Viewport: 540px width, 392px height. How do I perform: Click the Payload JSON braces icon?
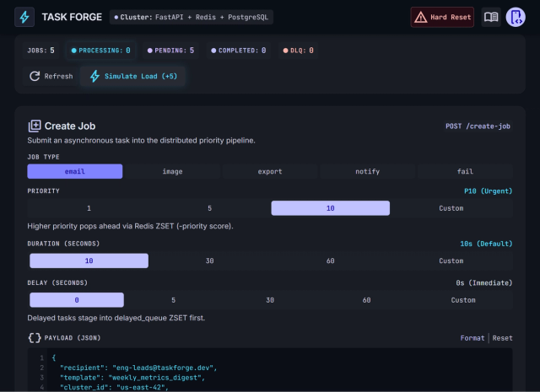pyautogui.click(x=35, y=337)
